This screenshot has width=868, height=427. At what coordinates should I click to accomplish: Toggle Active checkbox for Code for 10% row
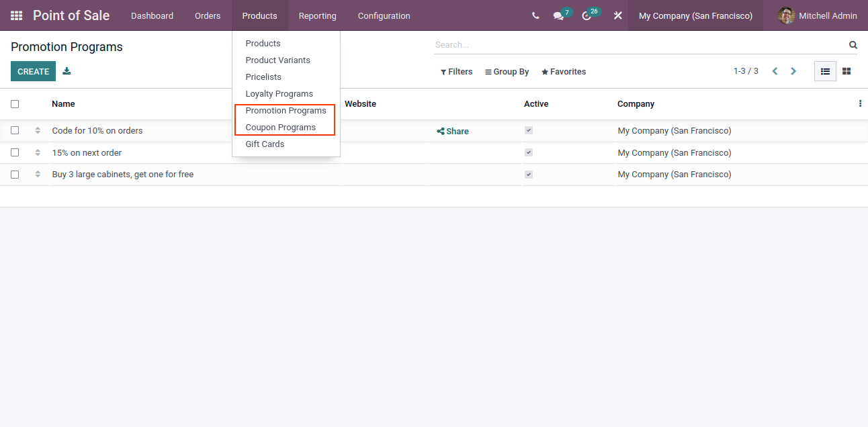coord(529,131)
